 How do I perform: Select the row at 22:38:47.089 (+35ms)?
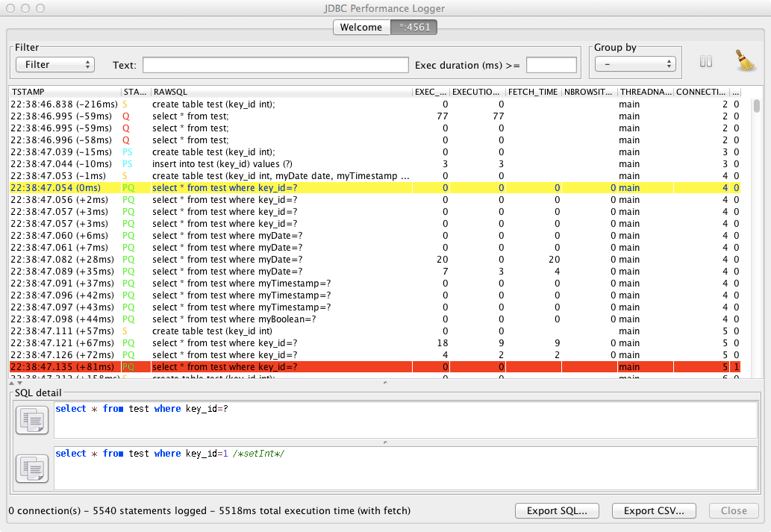(375, 272)
